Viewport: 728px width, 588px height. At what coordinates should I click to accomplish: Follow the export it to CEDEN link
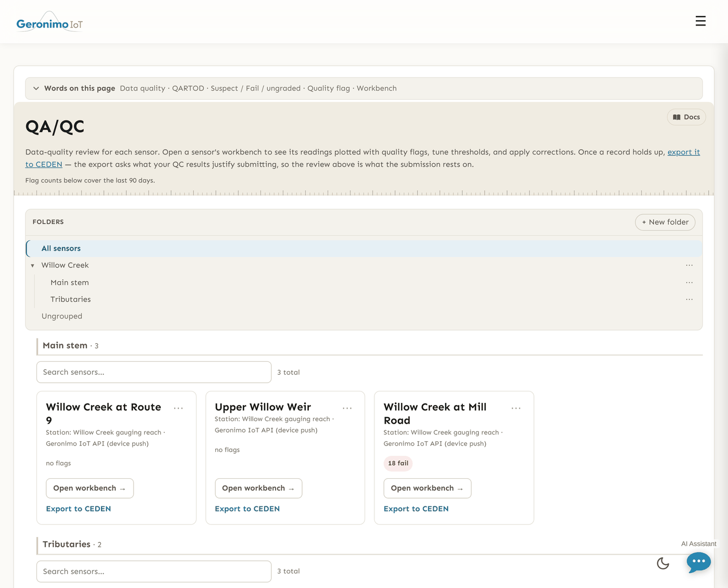pos(683,152)
